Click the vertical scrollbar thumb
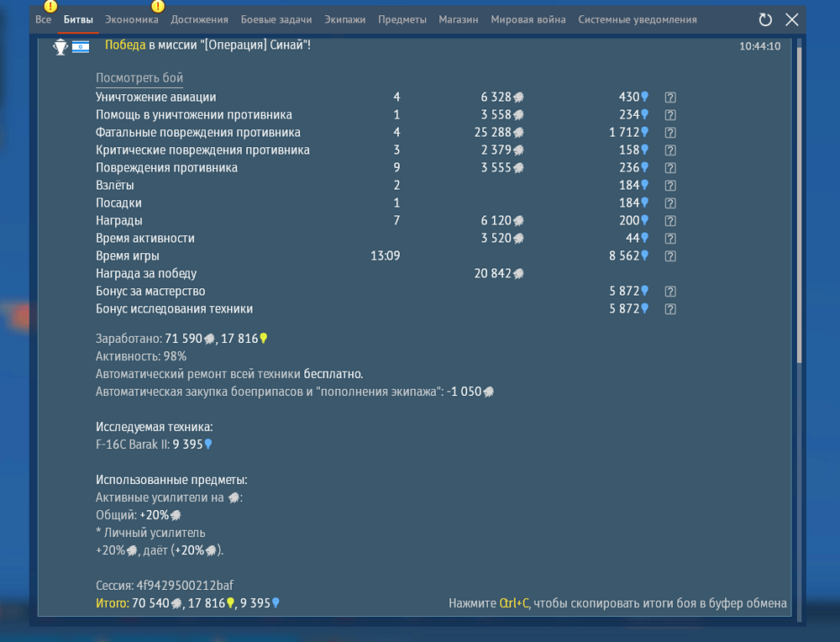This screenshot has height=642, width=840. [800, 205]
